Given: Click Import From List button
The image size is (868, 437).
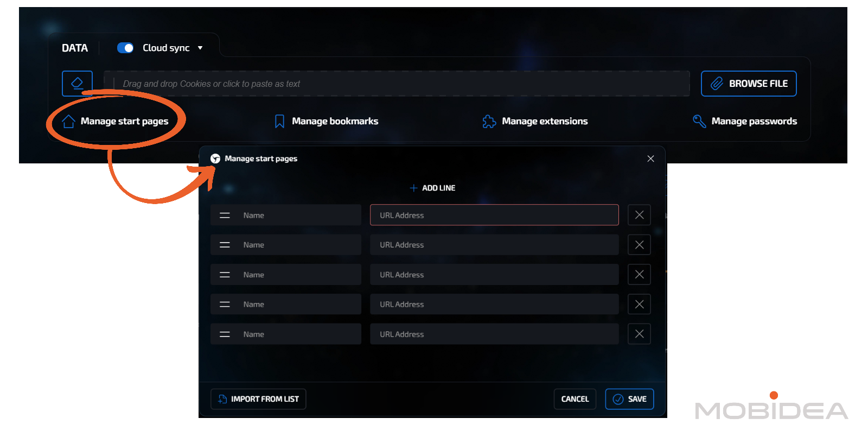Looking at the screenshot, I should tap(258, 399).
